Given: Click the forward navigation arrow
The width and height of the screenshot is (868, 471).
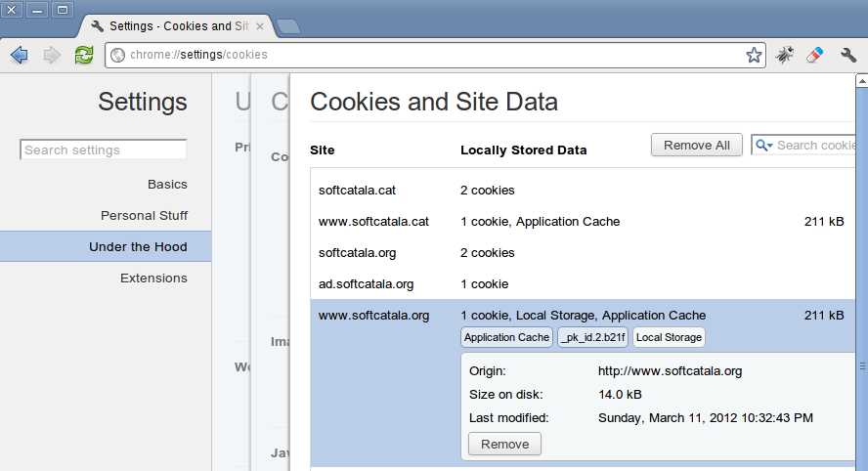Looking at the screenshot, I should (x=52, y=55).
